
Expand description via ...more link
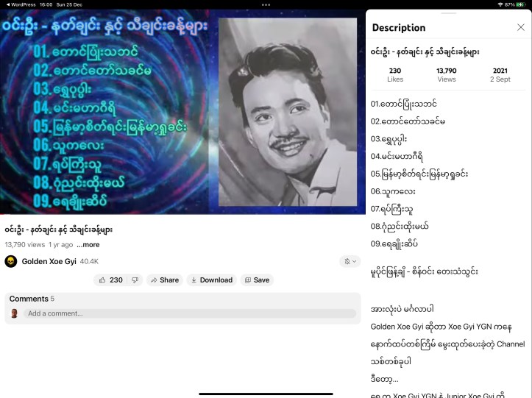[88, 245]
